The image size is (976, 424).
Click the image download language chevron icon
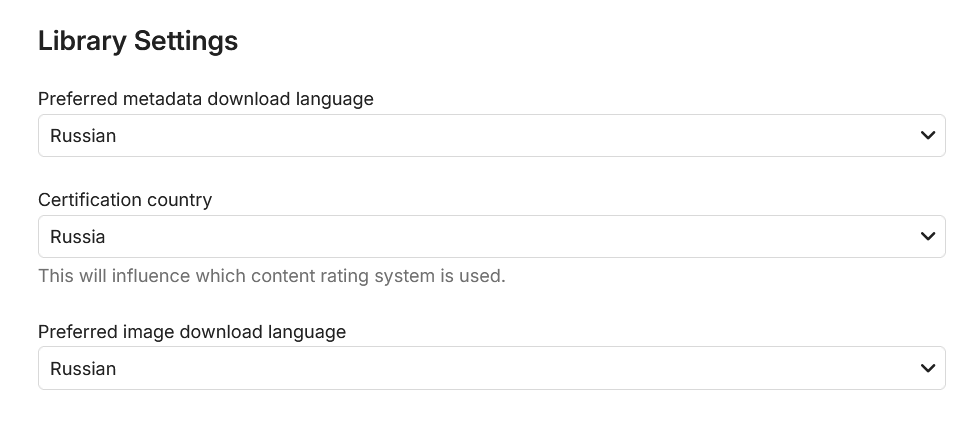(927, 369)
